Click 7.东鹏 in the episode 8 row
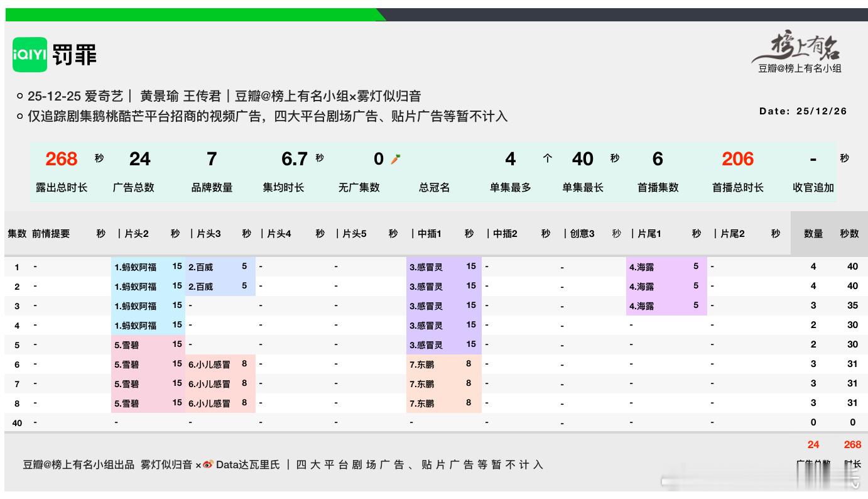 pos(421,403)
